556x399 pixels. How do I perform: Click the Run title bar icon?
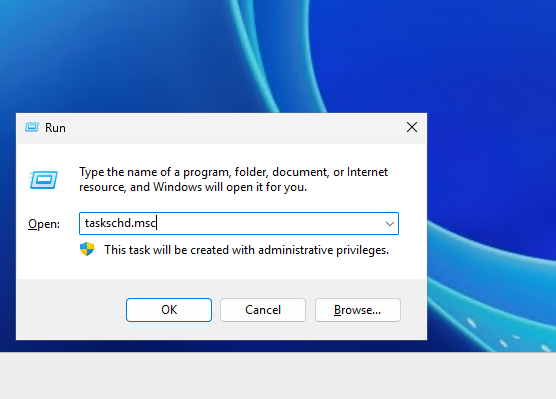32,127
